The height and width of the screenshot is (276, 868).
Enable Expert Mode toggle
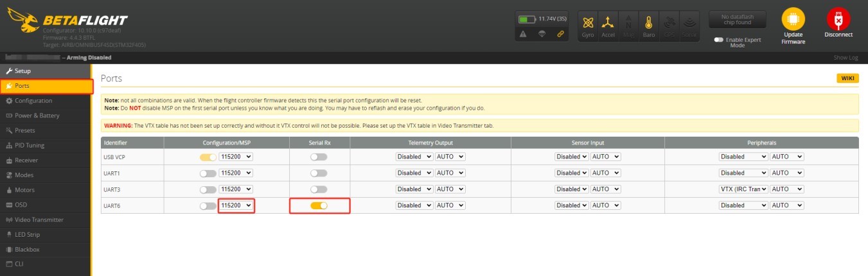[x=718, y=40]
